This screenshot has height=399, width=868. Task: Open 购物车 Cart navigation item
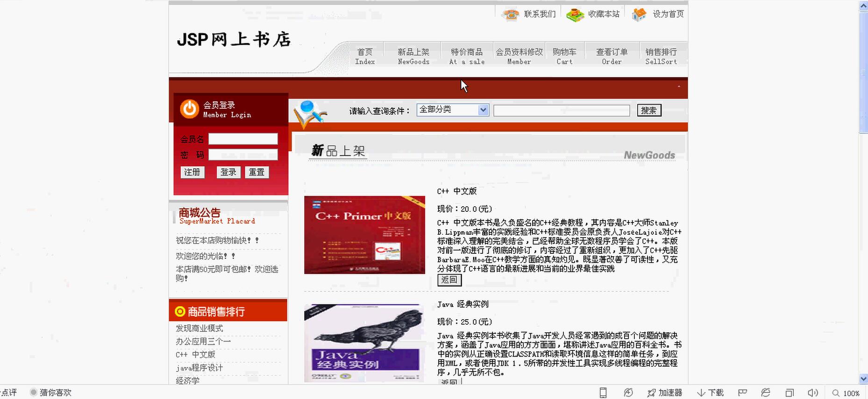tap(564, 56)
